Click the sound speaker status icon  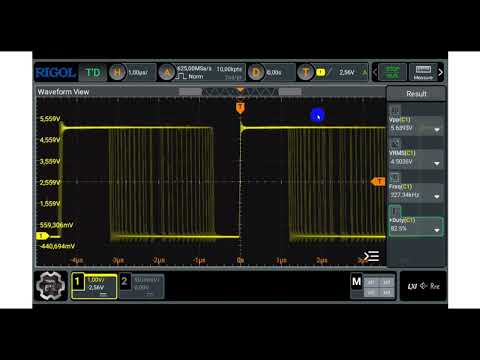424,286
